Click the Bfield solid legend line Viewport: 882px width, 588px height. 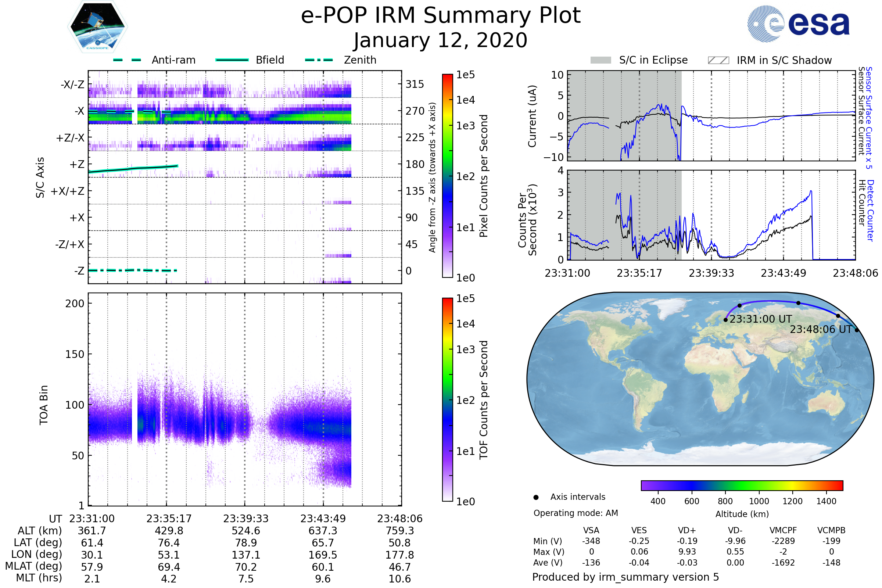click(232, 60)
